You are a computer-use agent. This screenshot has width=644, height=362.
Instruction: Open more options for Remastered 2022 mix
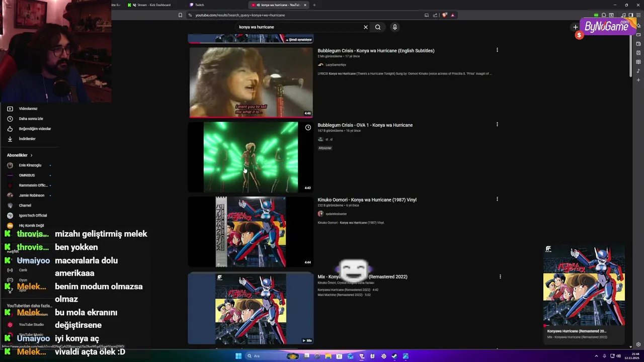point(500,277)
